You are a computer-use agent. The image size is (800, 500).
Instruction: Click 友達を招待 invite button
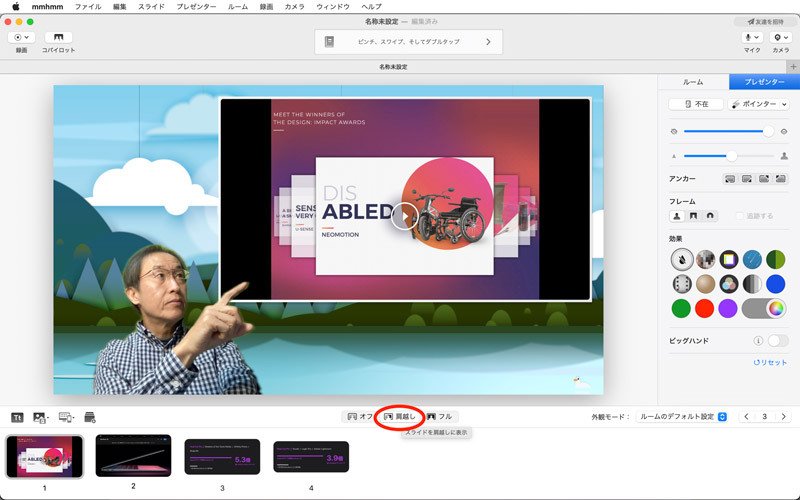coord(765,21)
